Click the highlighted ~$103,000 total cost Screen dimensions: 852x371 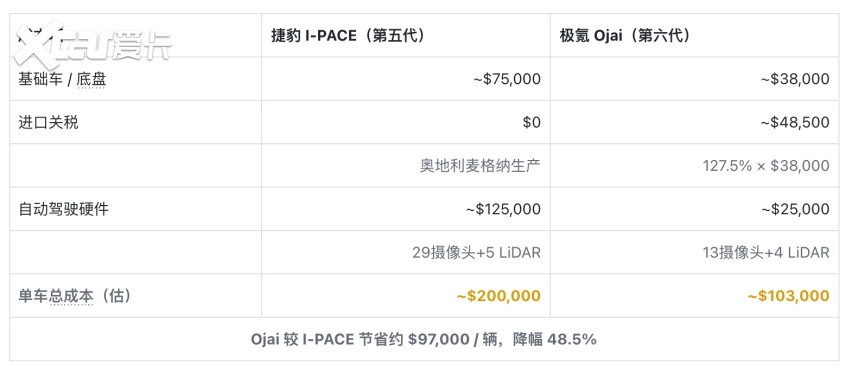[x=788, y=296]
